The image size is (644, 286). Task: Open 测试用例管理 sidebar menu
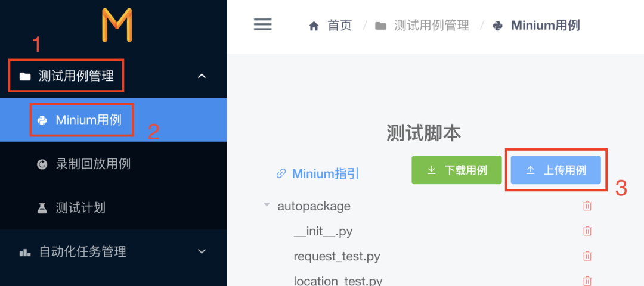point(113,76)
